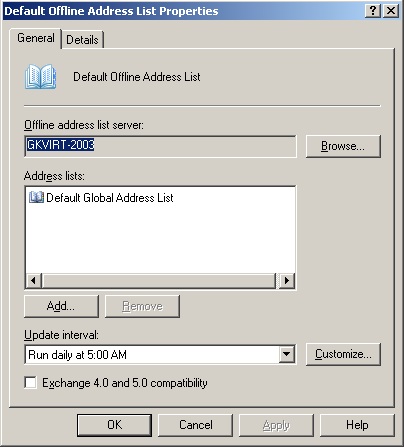
Task: Click the left scroll arrow in the address lists box
Action: click(33, 281)
